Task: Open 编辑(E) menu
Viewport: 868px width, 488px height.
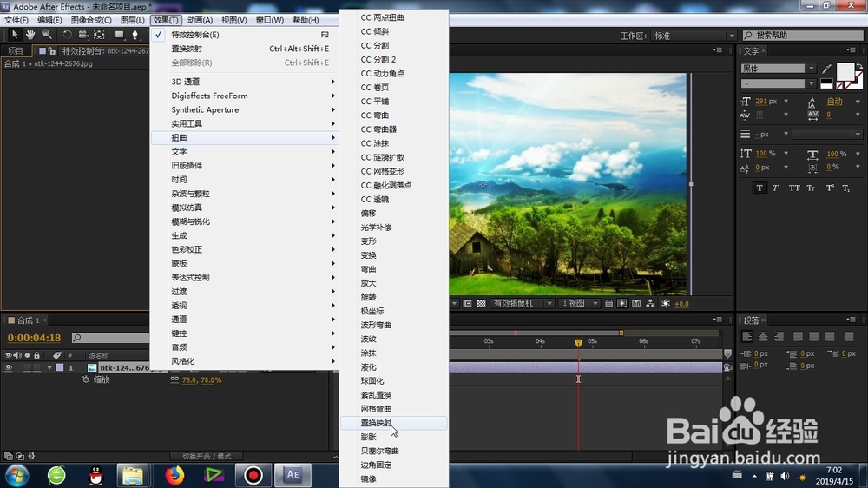Action: point(49,20)
